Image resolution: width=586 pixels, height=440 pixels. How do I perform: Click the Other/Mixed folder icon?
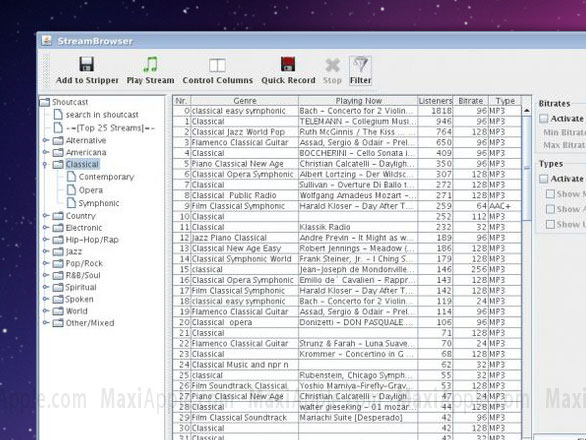(58, 323)
